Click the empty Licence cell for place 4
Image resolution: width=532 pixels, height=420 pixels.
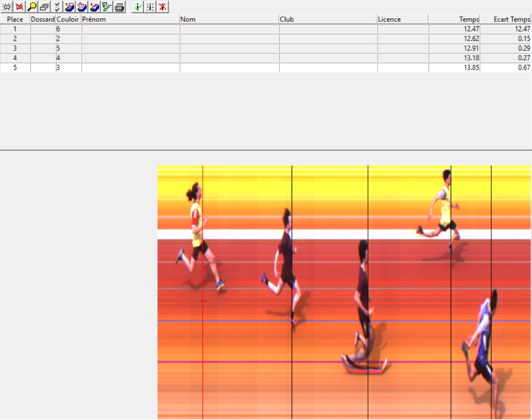click(x=403, y=58)
